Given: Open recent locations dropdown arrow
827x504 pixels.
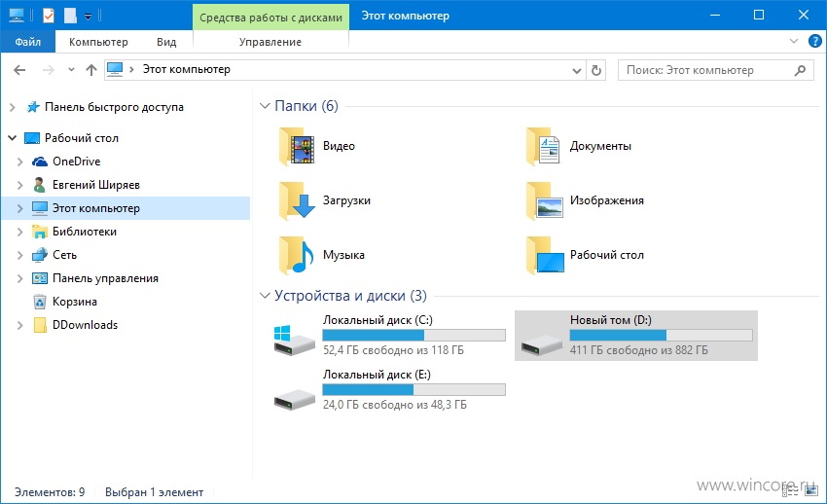Looking at the screenshot, I should click(71, 70).
